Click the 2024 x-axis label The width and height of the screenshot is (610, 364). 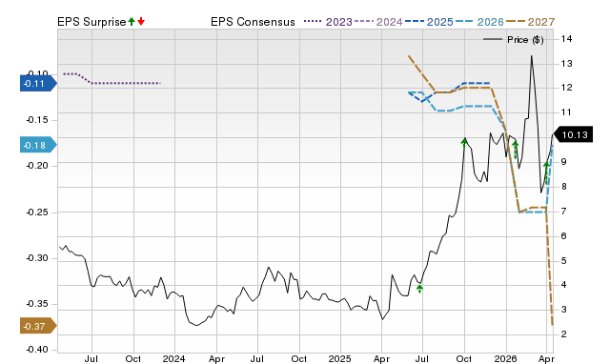[x=173, y=358]
